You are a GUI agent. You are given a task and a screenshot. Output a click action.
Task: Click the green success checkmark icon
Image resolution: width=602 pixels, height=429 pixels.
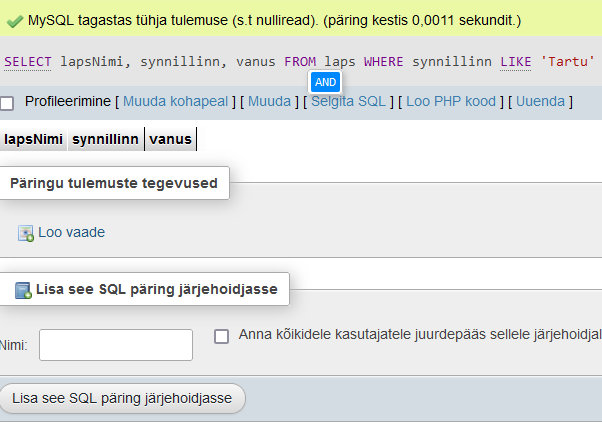click(x=15, y=22)
